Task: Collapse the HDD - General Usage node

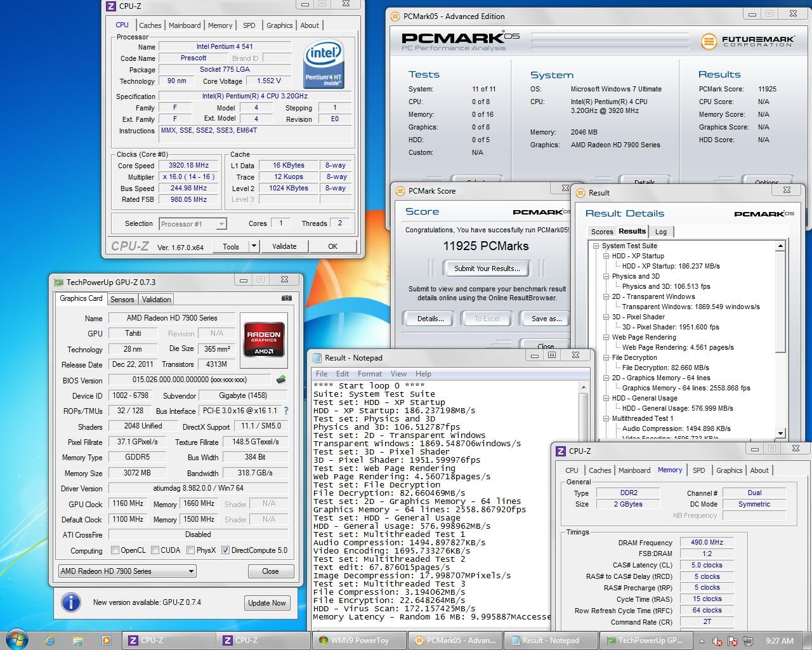Action: click(x=606, y=398)
